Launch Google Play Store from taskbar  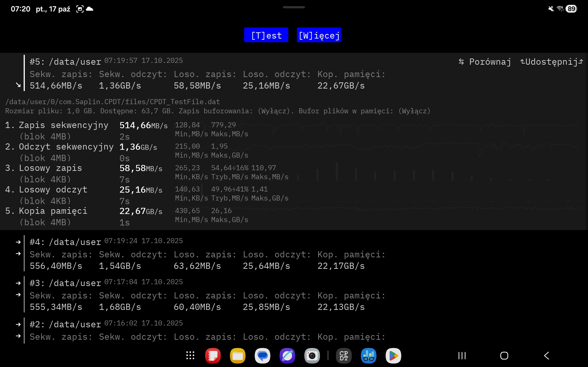[393, 356]
